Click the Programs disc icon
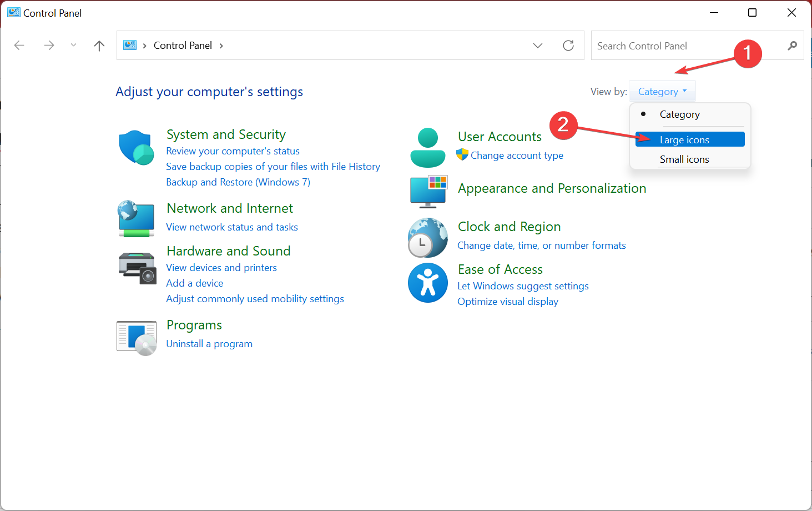The height and width of the screenshot is (511, 812). point(137,338)
